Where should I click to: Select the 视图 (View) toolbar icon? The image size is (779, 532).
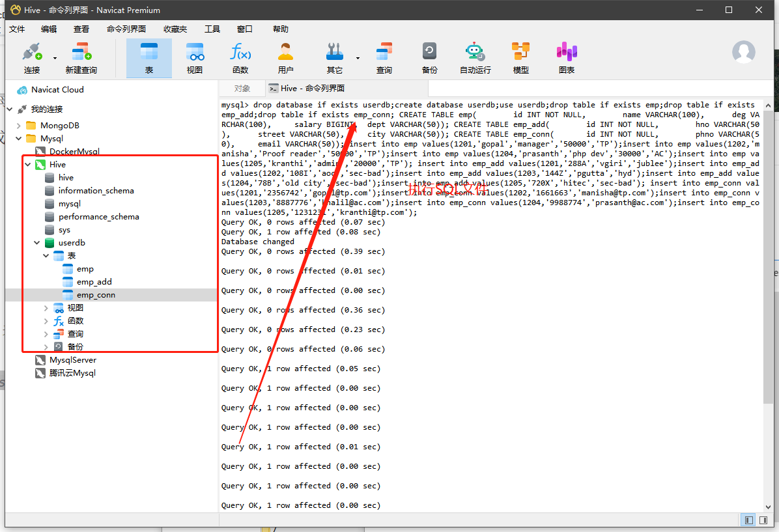coord(194,57)
